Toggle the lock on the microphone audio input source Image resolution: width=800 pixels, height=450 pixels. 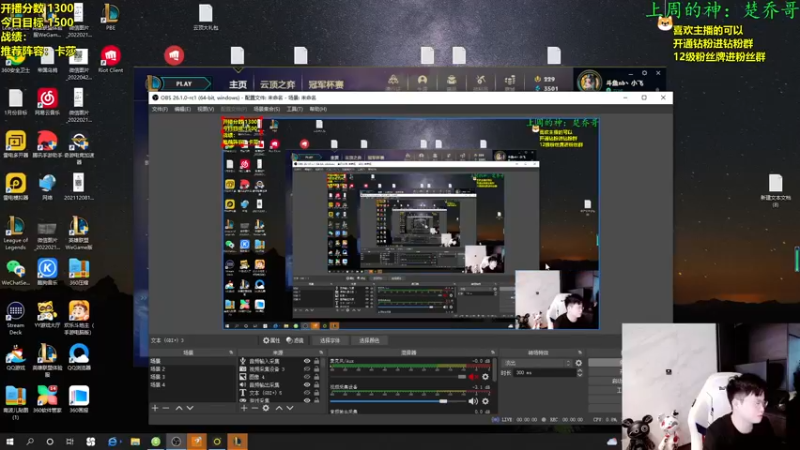(316, 361)
